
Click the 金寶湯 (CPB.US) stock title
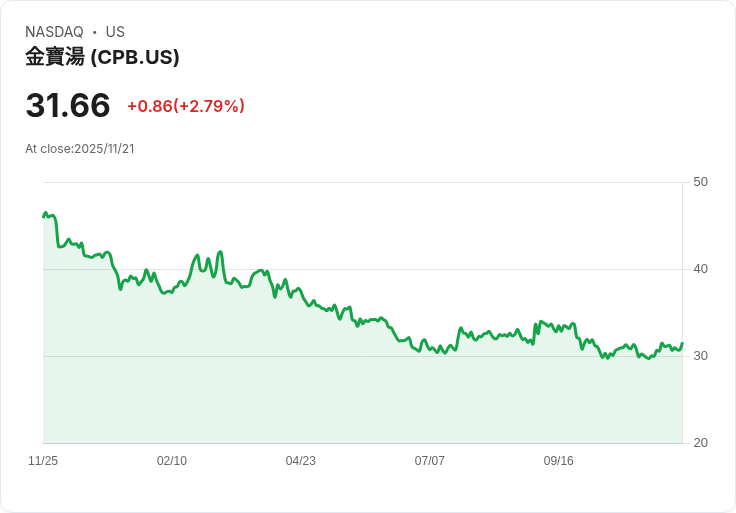102,57
